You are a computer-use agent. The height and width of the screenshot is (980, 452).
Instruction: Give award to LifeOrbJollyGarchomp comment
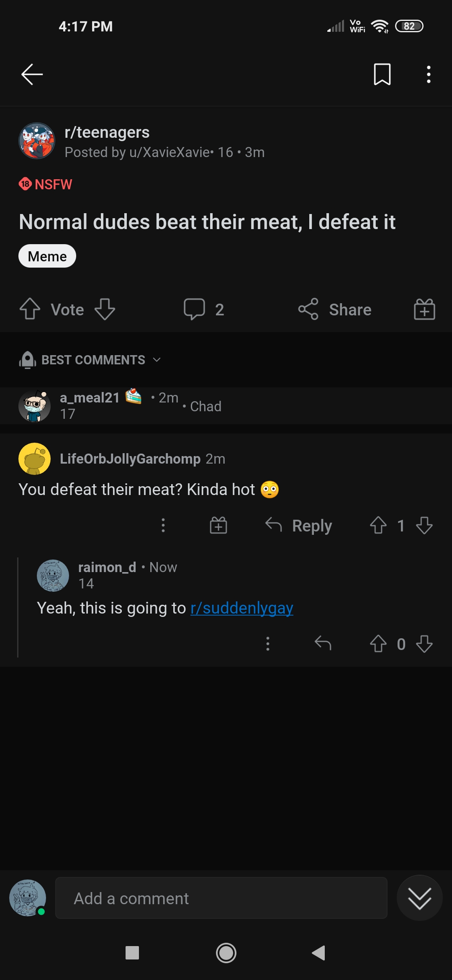(218, 525)
